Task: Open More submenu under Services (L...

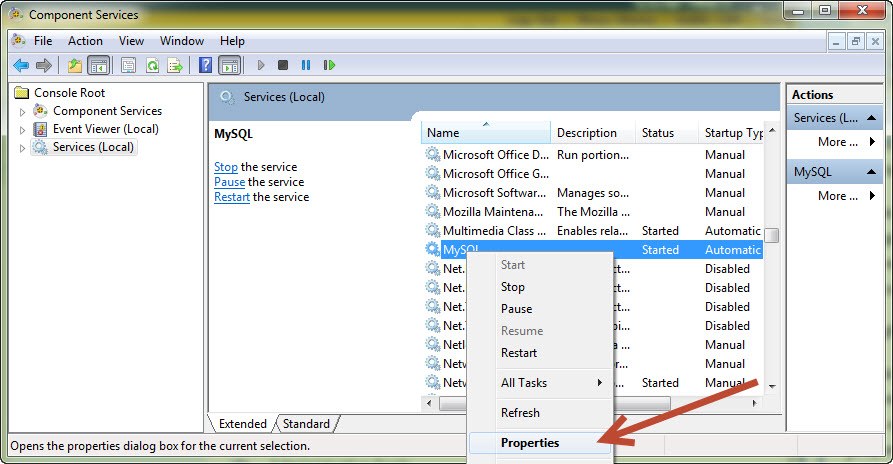Action: tap(845, 142)
